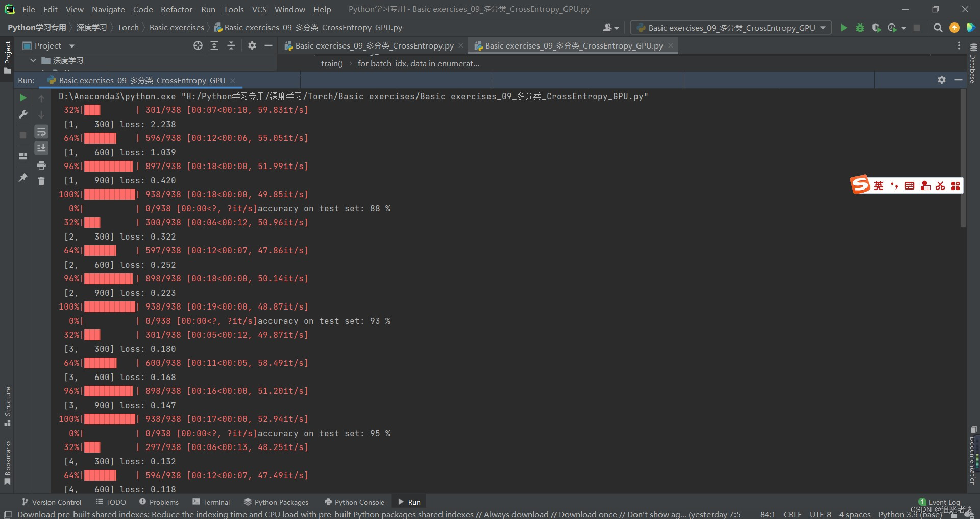Viewport: 980px width, 519px height.
Task: Open Python Console tool window
Action: coord(355,502)
